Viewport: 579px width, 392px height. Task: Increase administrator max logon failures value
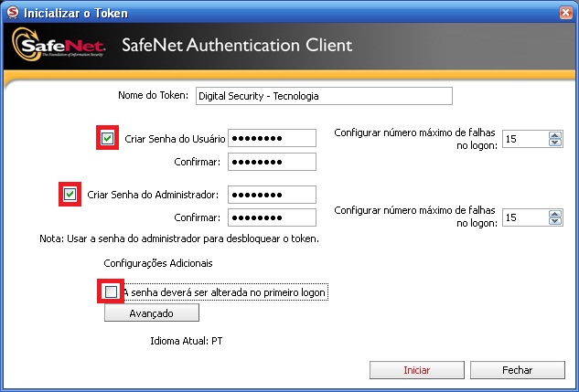click(x=555, y=214)
